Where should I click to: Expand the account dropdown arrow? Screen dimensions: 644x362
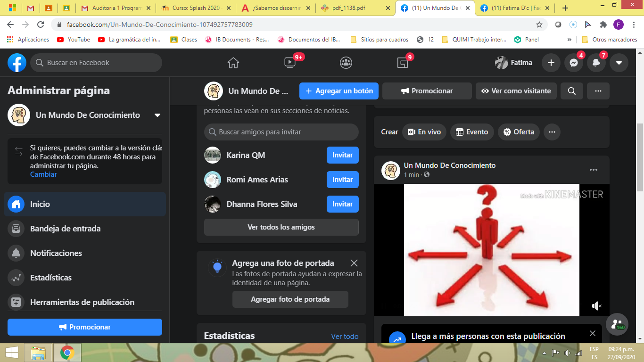pyautogui.click(x=619, y=63)
